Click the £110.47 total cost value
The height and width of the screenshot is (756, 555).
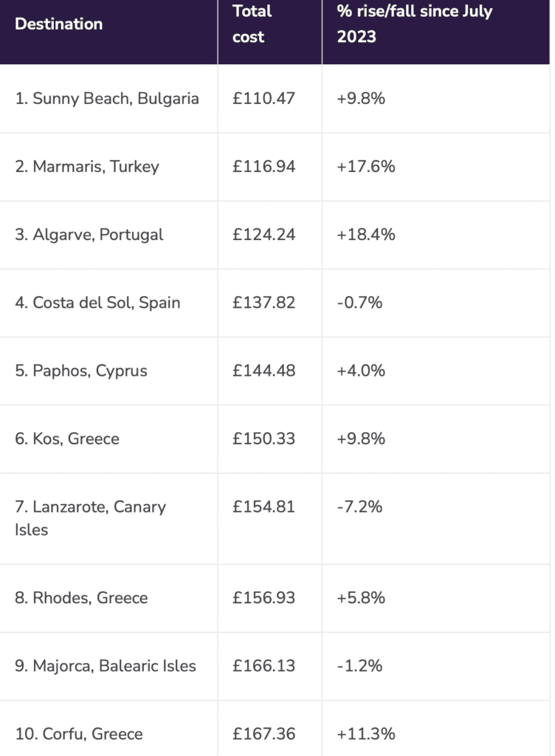263,98
